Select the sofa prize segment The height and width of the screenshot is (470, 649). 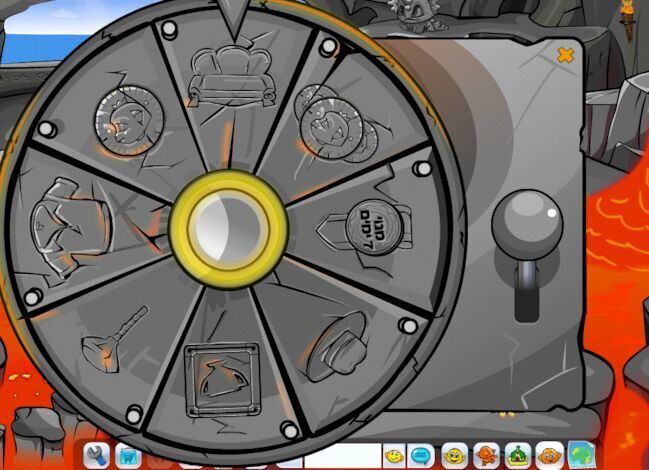coord(232,77)
